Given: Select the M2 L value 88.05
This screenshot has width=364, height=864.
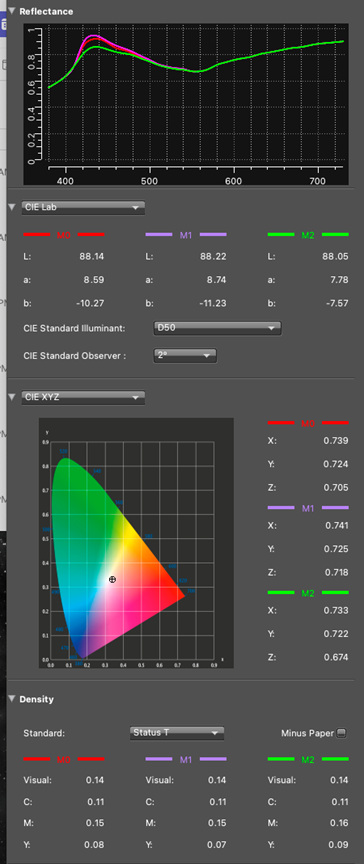Looking at the screenshot, I should point(336,256).
